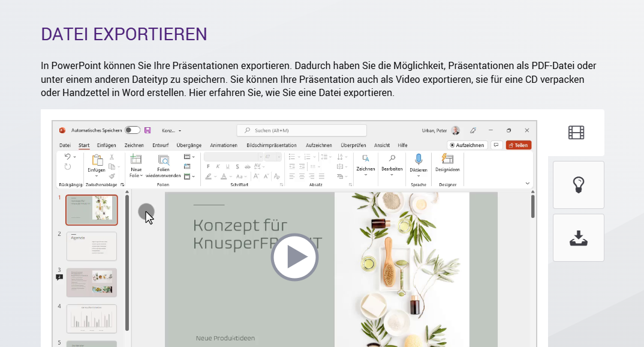Screen dimensions: 644x347
Task: Open the Konz... file name dropdown
Action: [171, 130]
